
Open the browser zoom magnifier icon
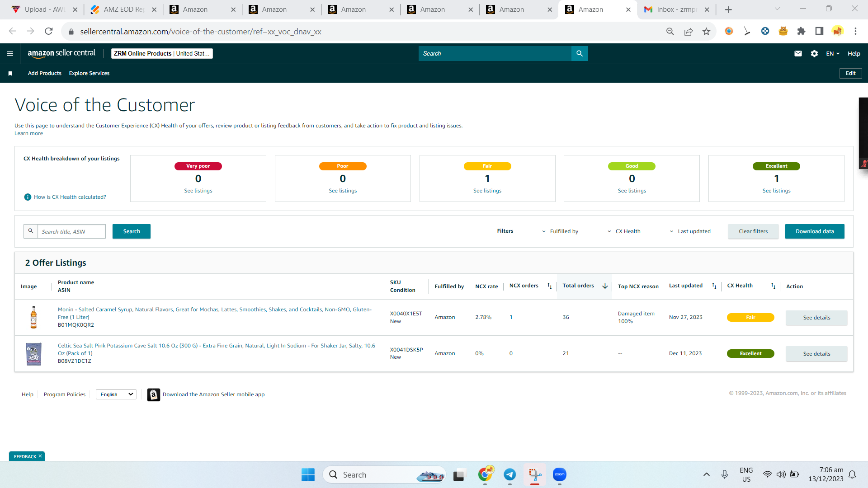(670, 31)
